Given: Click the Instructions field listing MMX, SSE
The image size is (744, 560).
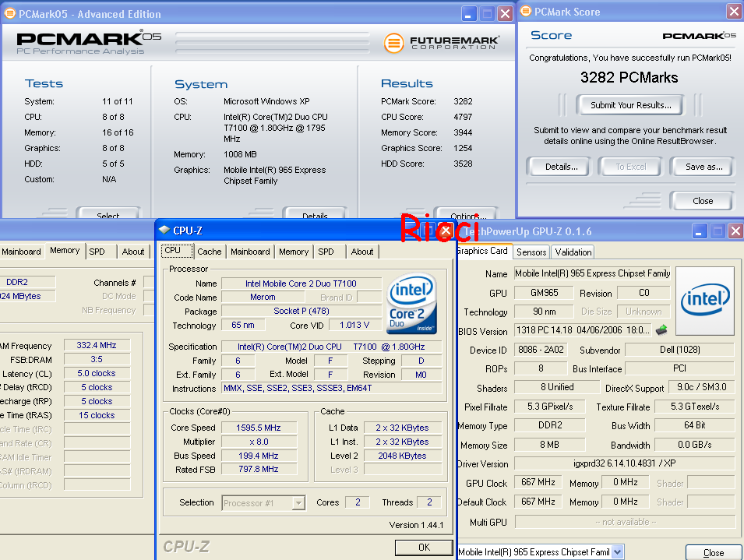Looking at the screenshot, I should point(332,389).
